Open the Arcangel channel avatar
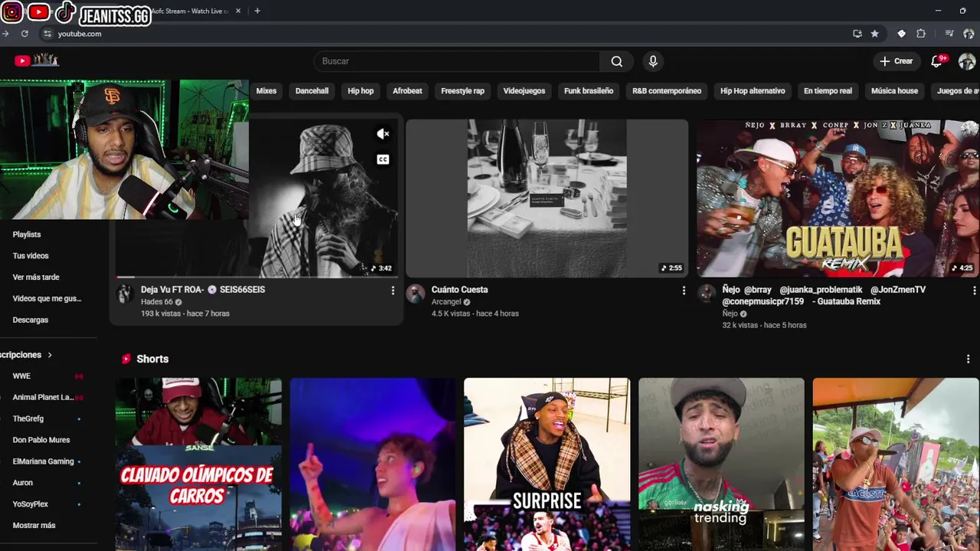The image size is (980, 551). [x=415, y=294]
